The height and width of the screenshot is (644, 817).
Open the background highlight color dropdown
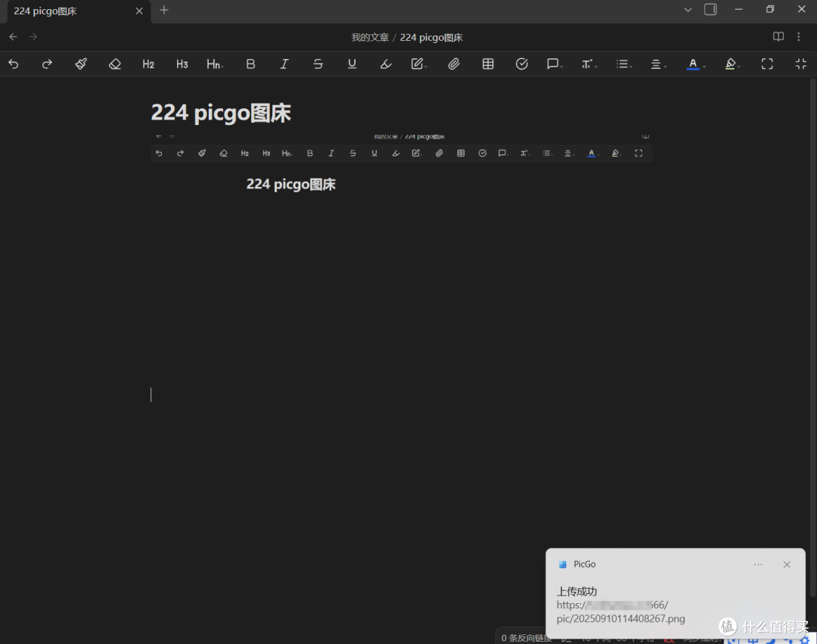[x=732, y=64]
